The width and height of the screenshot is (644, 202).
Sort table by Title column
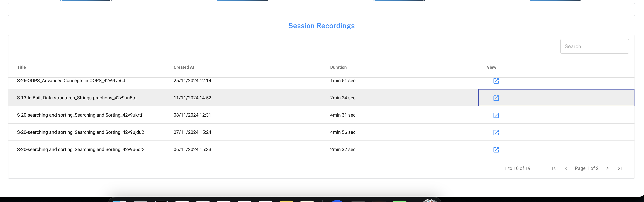22,67
